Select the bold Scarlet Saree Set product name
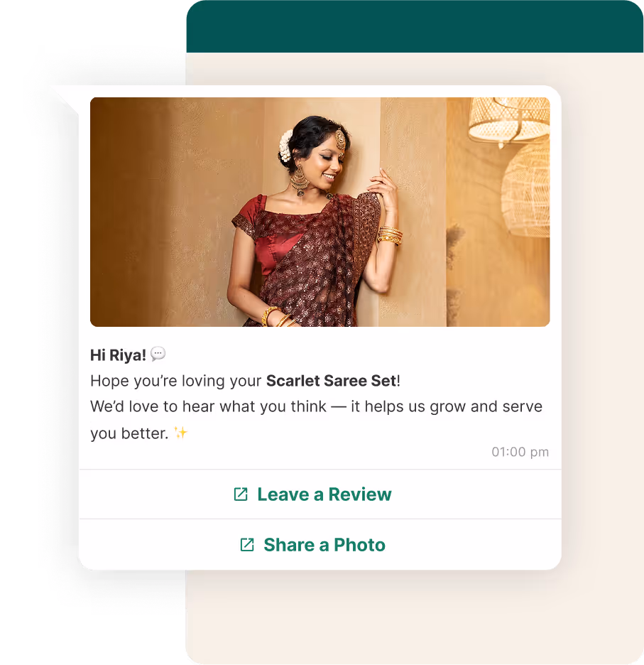644x665 pixels. point(331,381)
